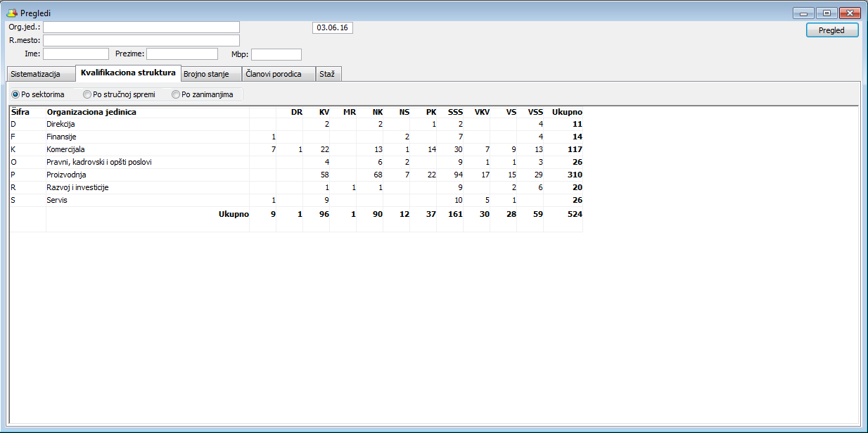
Task: Click the 'Organizaciona jedinica' column header
Action: point(91,112)
